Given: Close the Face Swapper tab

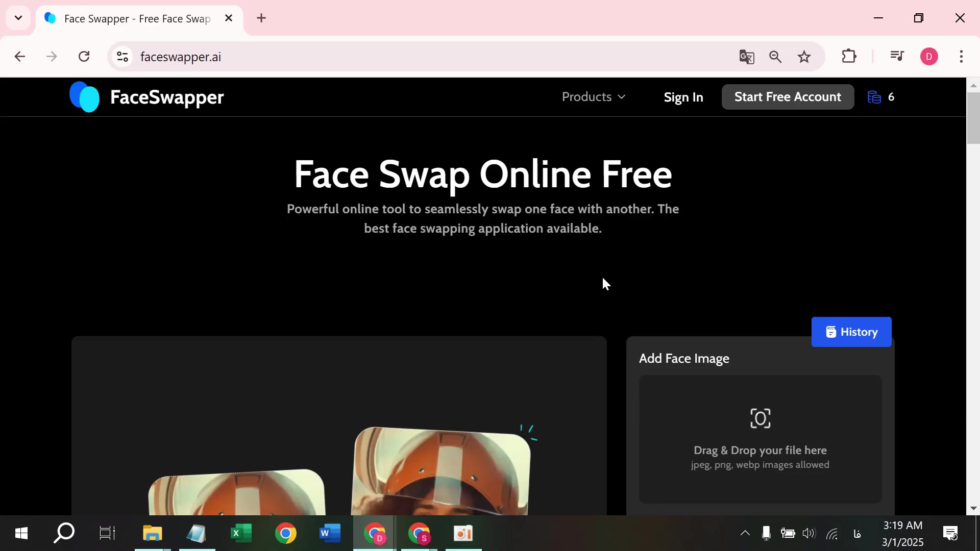Looking at the screenshot, I should pos(229,18).
